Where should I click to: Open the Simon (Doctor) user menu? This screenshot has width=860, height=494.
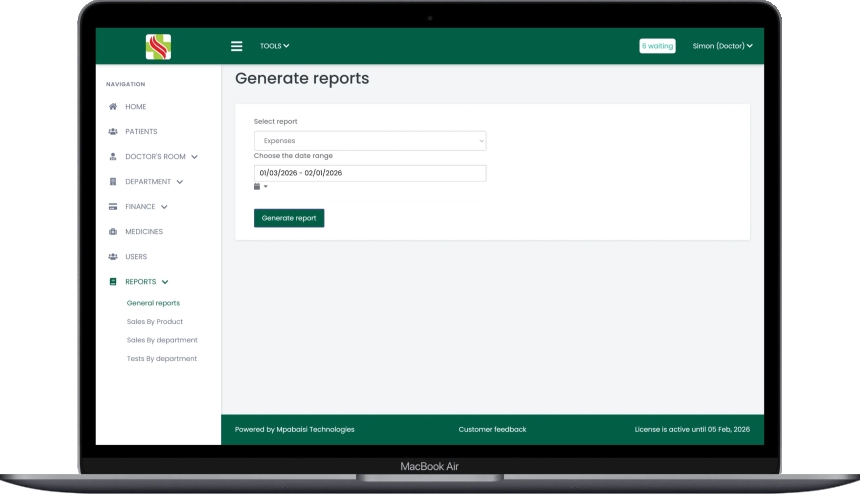click(x=722, y=46)
